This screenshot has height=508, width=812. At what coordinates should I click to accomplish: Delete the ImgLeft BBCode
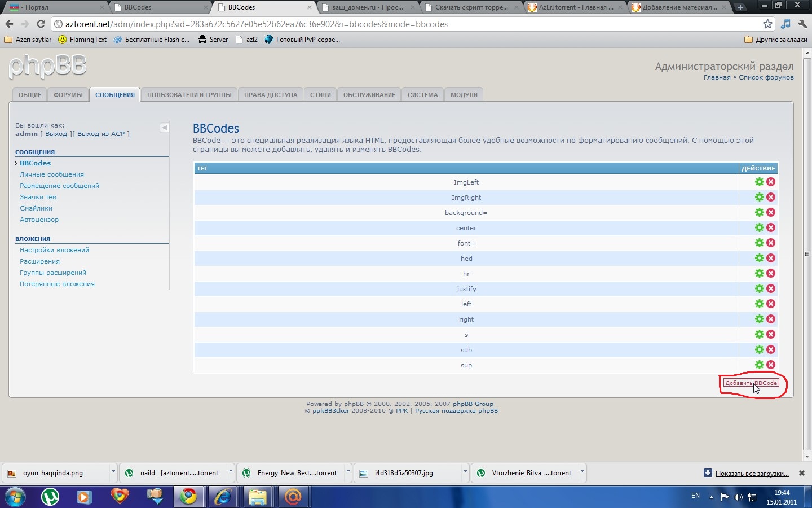coord(771,182)
